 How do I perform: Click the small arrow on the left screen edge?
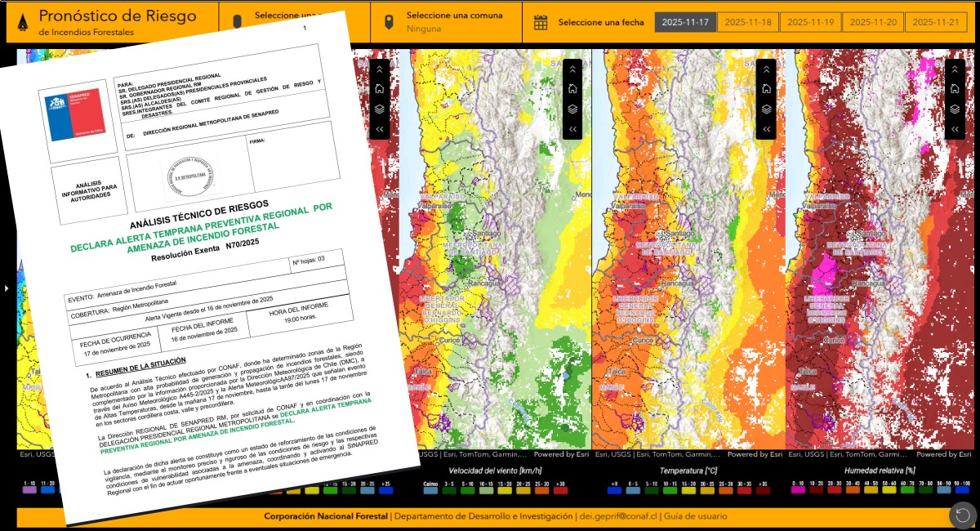coord(6,288)
